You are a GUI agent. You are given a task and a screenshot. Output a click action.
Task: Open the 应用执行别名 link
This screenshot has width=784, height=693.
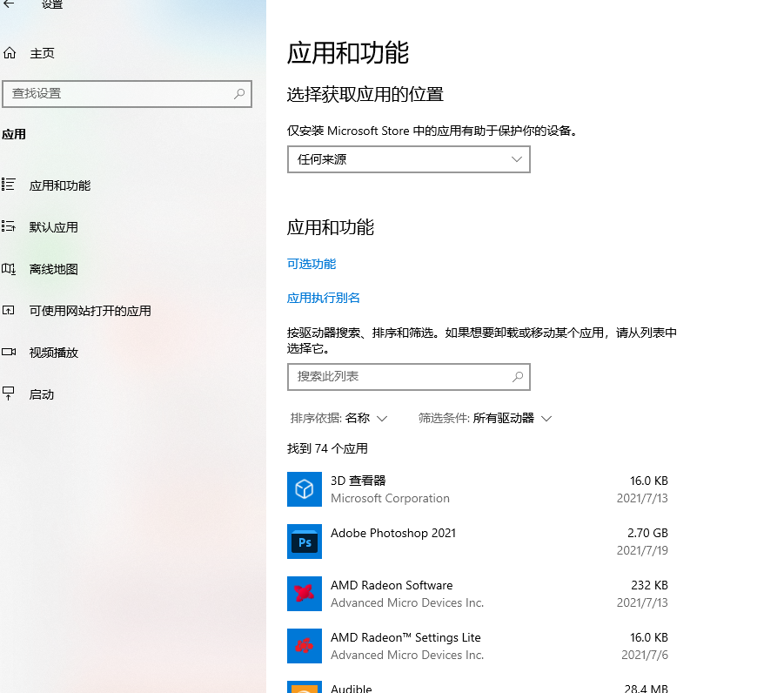pyautogui.click(x=324, y=298)
